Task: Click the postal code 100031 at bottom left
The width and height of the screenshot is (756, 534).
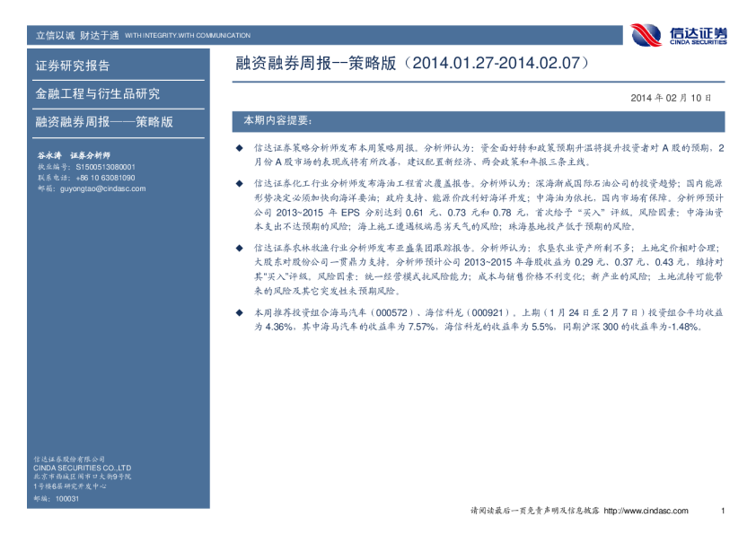Action: [67, 498]
